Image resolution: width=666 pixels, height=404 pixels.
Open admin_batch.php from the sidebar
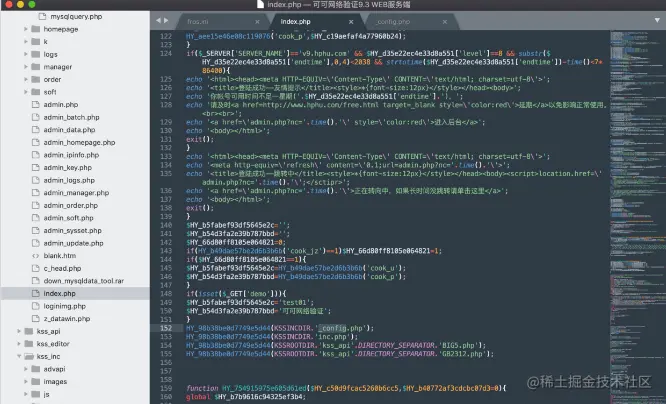coord(71,117)
